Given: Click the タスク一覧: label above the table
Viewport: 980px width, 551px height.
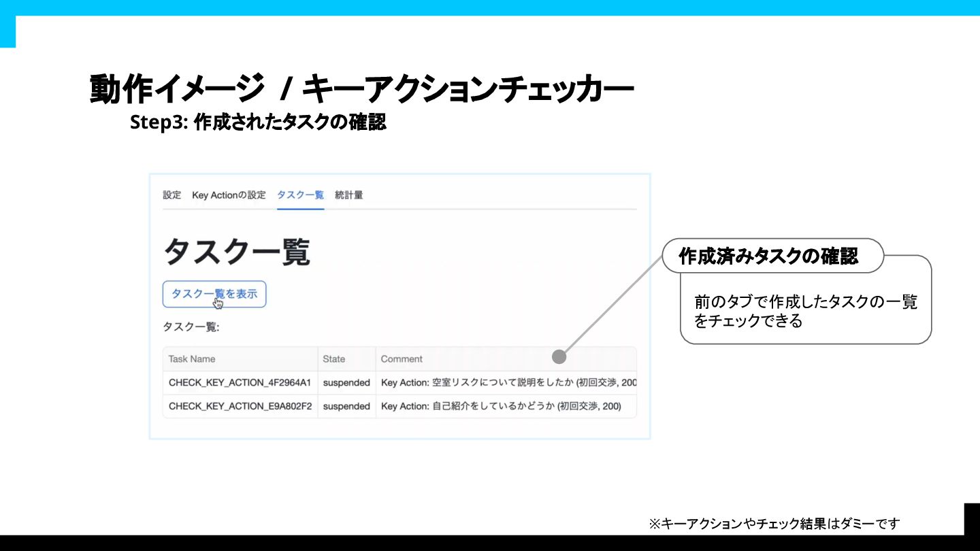Looking at the screenshot, I should click(191, 327).
